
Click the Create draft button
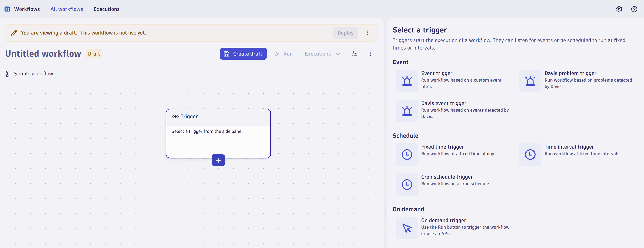(243, 54)
